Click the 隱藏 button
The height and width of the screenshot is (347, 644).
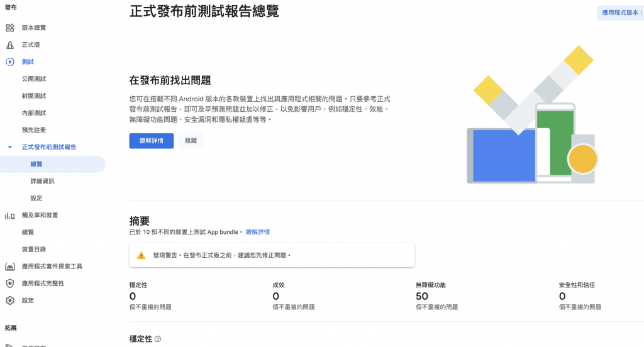tap(191, 141)
